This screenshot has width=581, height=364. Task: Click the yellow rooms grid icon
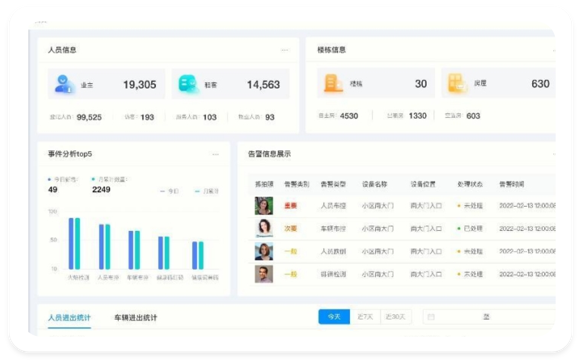tap(457, 83)
